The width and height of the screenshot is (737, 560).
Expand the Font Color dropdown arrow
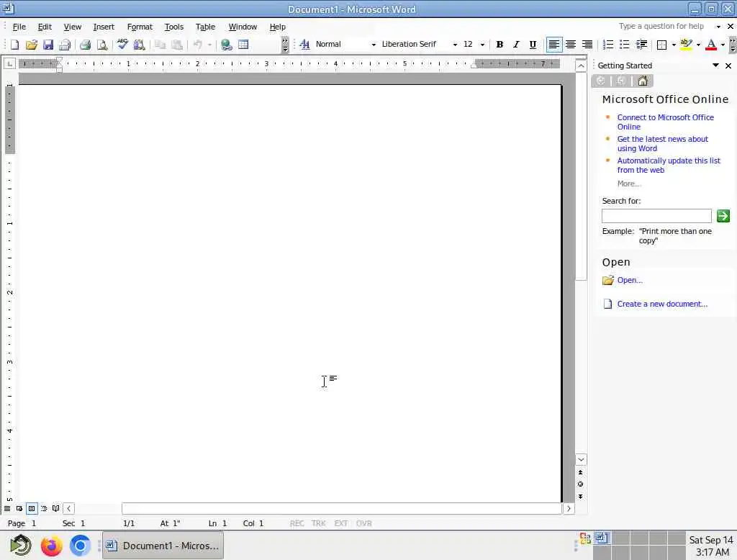click(x=723, y=45)
